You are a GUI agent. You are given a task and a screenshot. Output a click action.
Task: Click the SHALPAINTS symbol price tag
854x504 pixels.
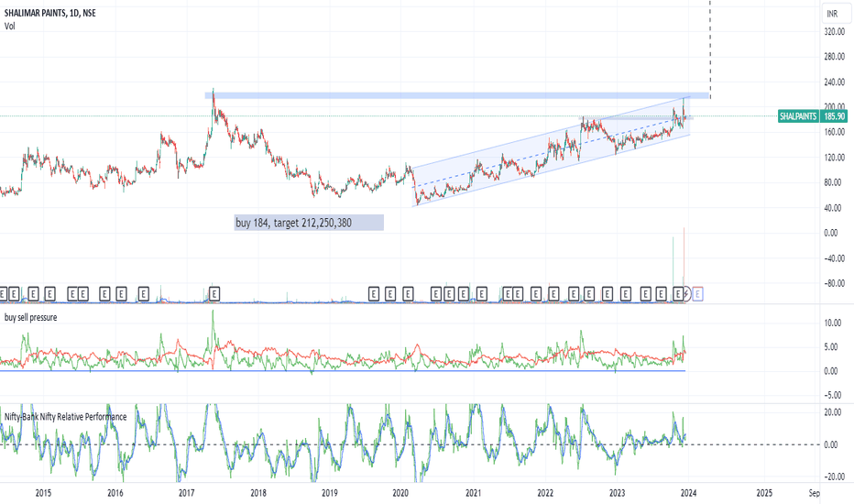798,116
